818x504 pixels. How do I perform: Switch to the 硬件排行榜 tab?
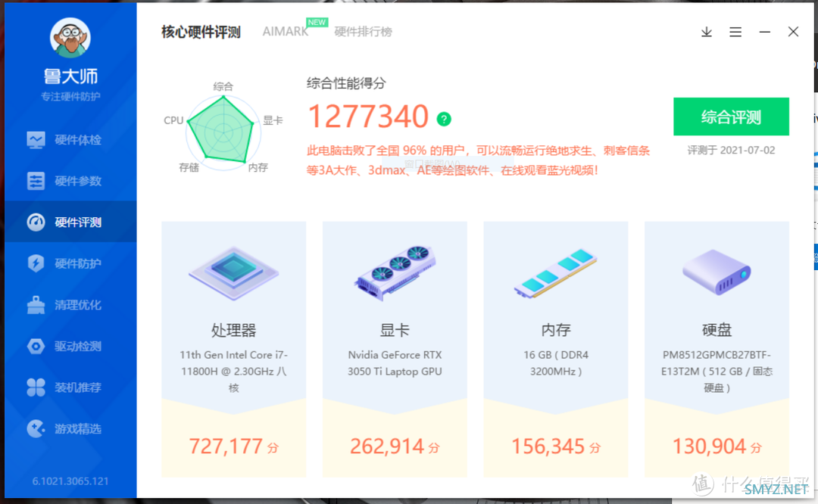(x=363, y=32)
